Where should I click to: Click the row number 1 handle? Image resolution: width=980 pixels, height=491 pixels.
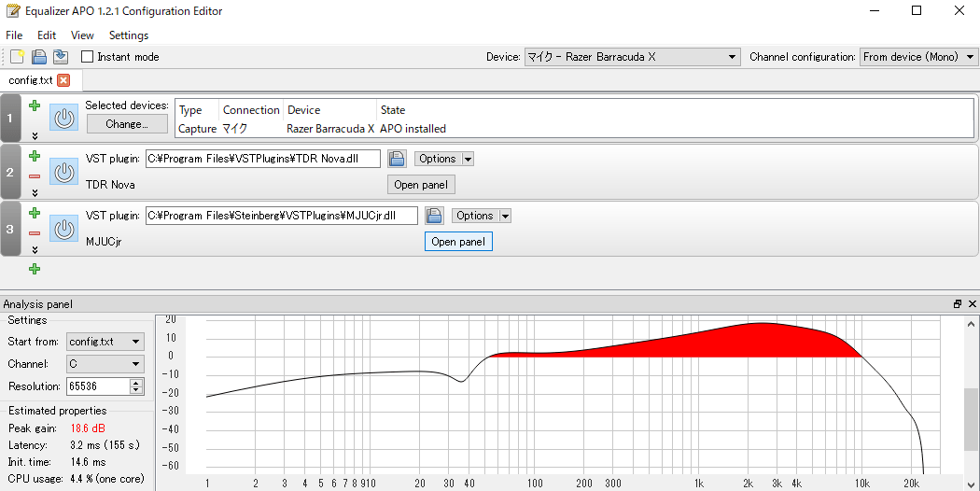coord(10,118)
